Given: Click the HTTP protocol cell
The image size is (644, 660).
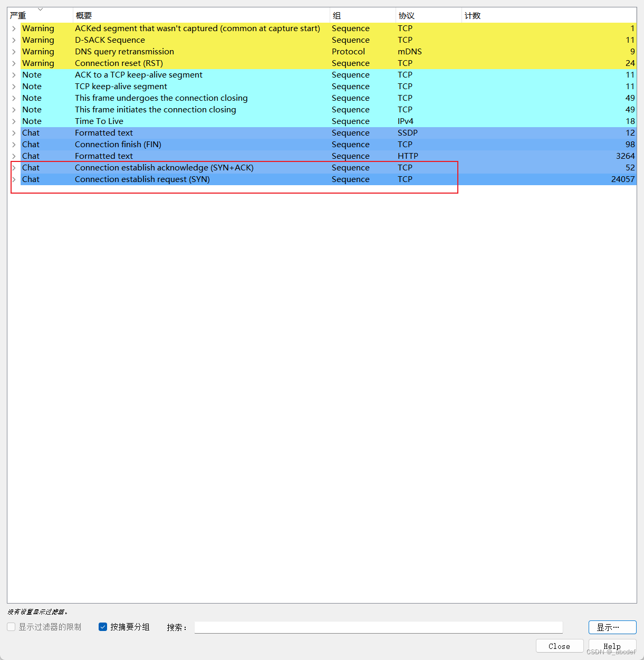Looking at the screenshot, I should (x=408, y=156).
